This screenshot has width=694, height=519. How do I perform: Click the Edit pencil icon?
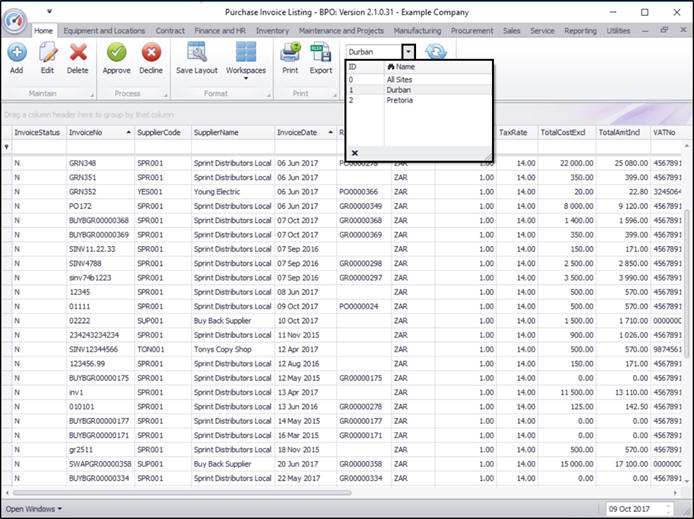click(47, 54)
